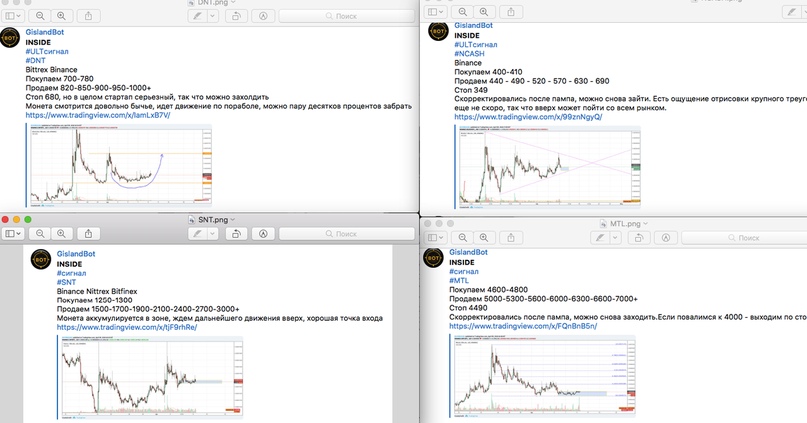Screen dimensions: 807x423
Task: Open the DNT chart thumbnail with blue arc
Action: (119, 165)
